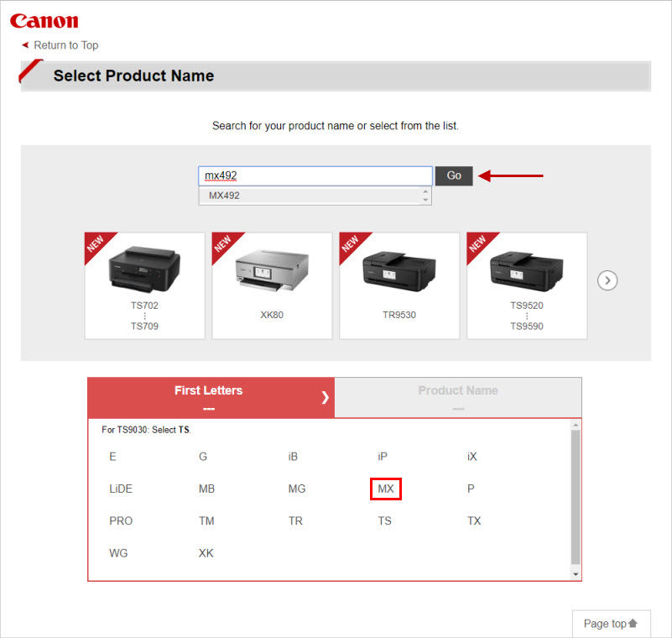Viewport: 672px width, 638px height.
Task: Select first letters TR
Action: [x=295, y=521]
